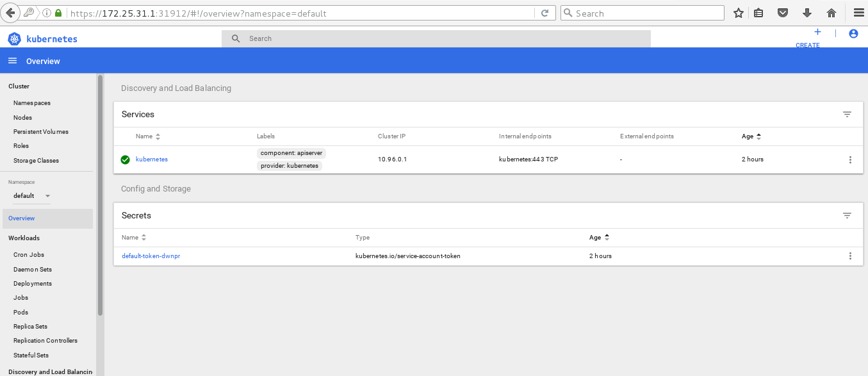Click the browser Search box
Image resolution: width=868 pixels, height=376 pixels.
(642, 13)
